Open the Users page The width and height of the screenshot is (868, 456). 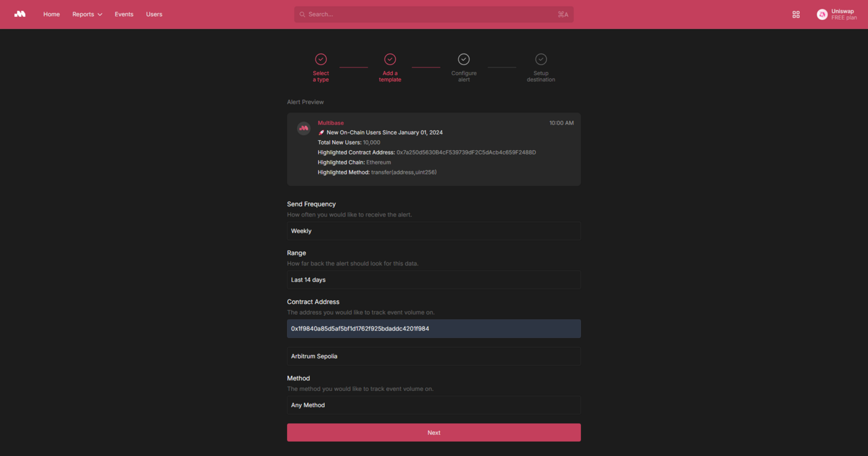[x=154, y=14]
